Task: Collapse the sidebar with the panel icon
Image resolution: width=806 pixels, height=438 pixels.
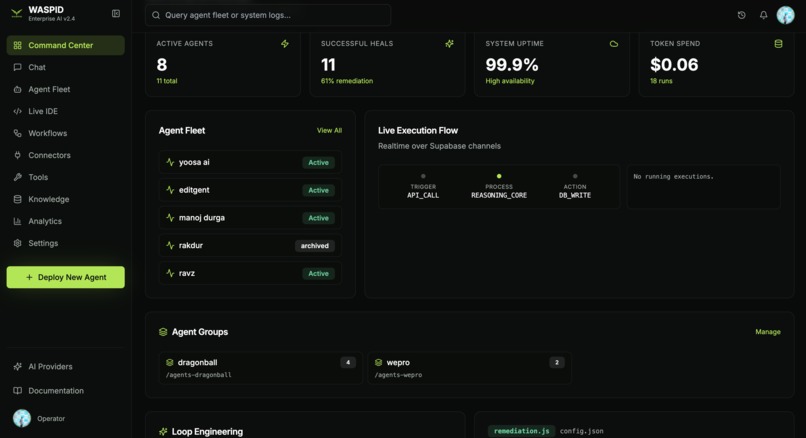Action: [x=116, y=13]
